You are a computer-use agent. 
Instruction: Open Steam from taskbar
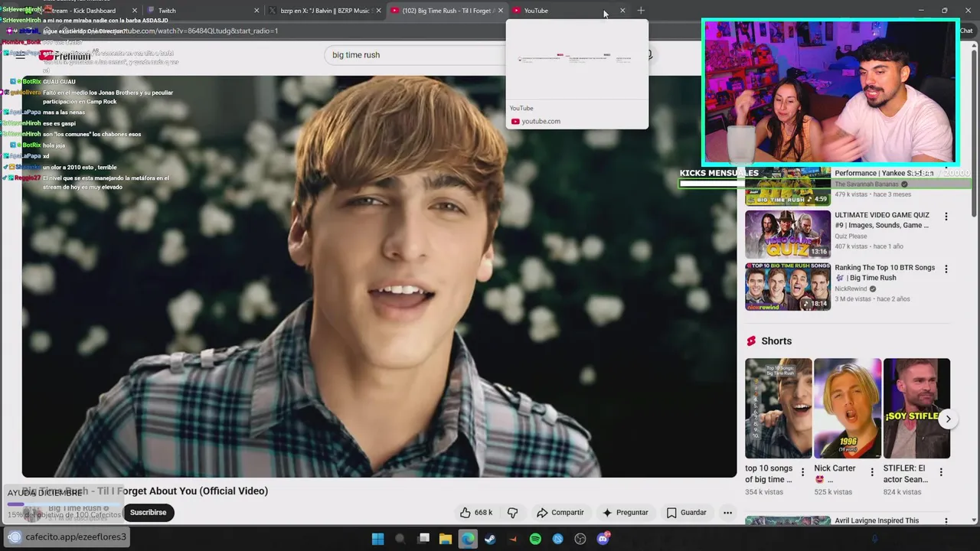coord(490,539)
